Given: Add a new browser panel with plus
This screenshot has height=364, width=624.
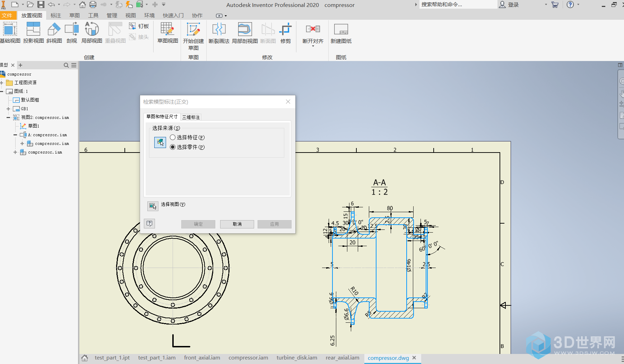Looking at the screenshot, I should [x=20, y=65].
